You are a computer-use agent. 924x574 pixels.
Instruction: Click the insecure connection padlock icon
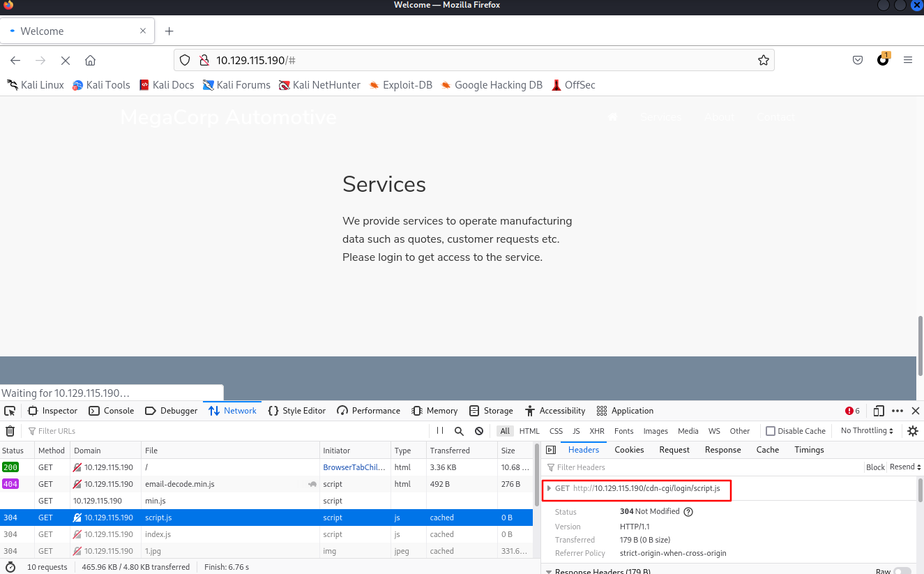204,60
